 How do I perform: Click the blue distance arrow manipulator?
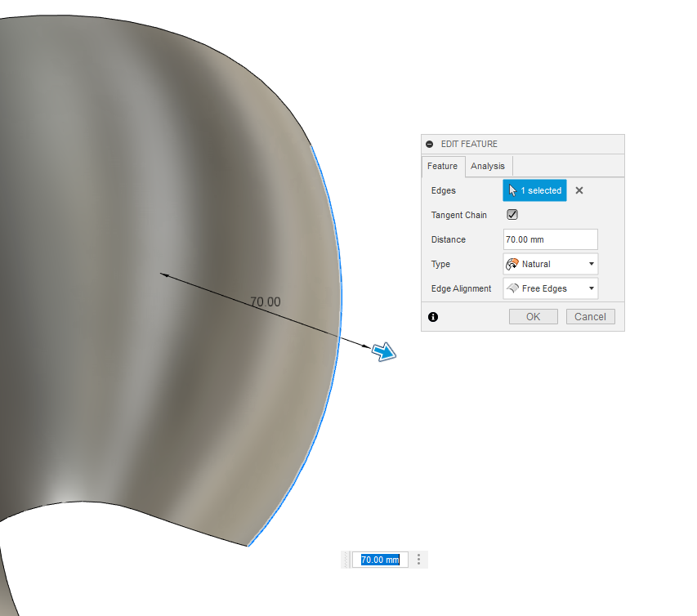click(x=382, y=351)
